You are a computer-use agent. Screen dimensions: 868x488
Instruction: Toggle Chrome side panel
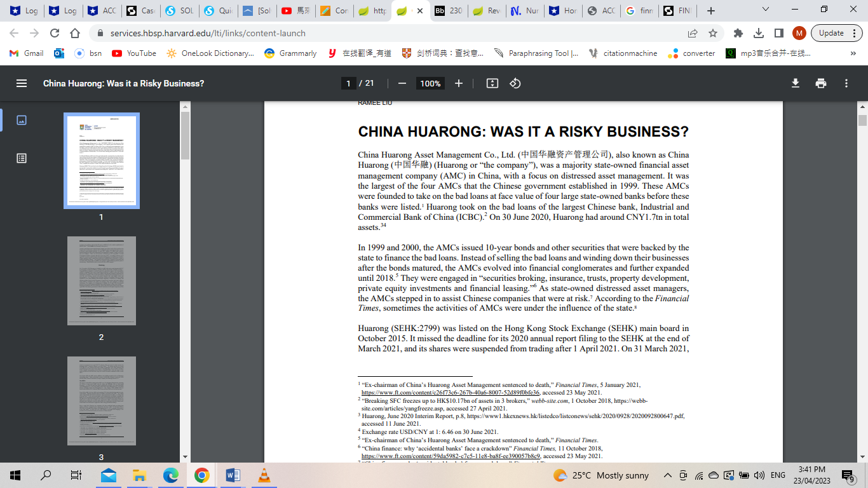click(x=778, y=33)
